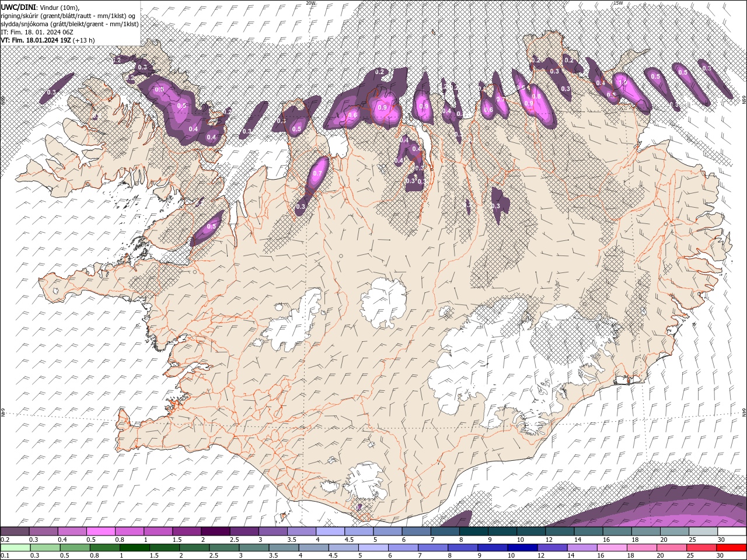Image resolution: width=747 pixels, height=560 pixels.
Task: Click the 20W longitude label
Action: 310,3
